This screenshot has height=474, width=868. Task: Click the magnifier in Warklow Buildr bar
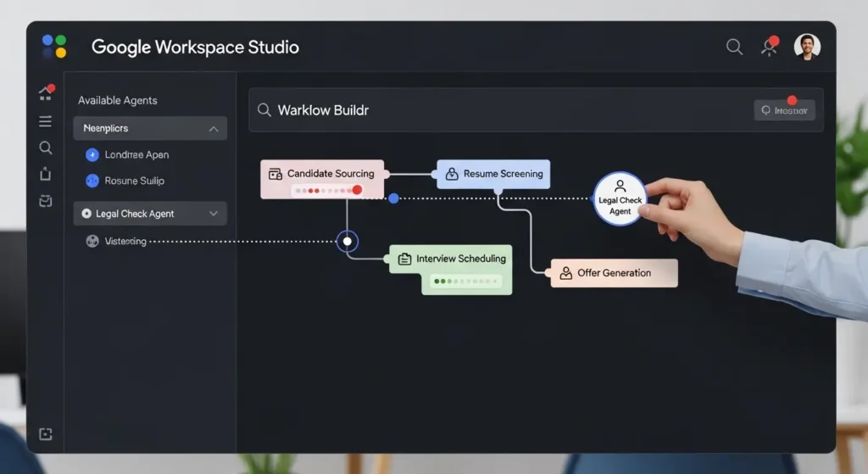tap(264, 109)
